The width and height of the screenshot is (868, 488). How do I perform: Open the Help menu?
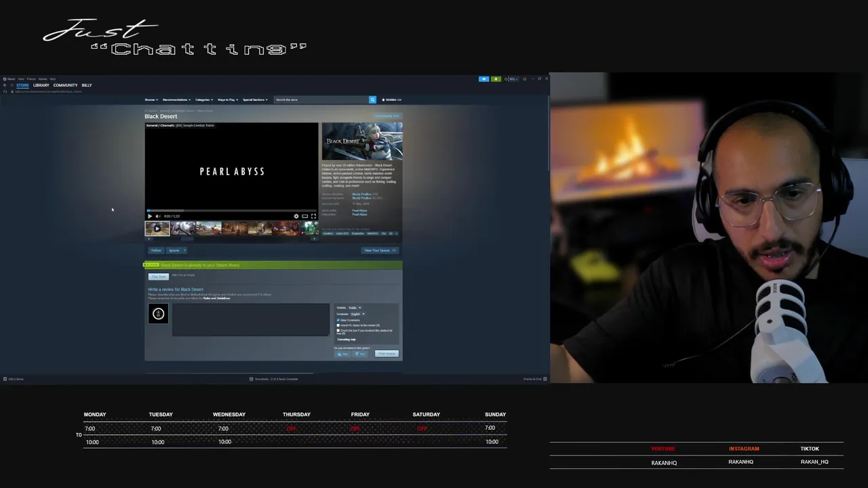tap(53, 79)
